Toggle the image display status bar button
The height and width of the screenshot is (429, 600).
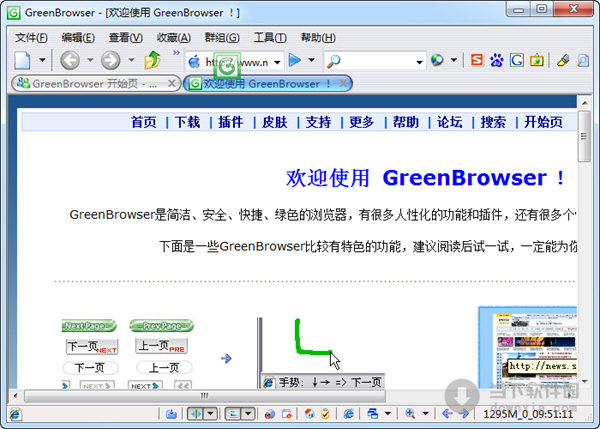(233, 414)
